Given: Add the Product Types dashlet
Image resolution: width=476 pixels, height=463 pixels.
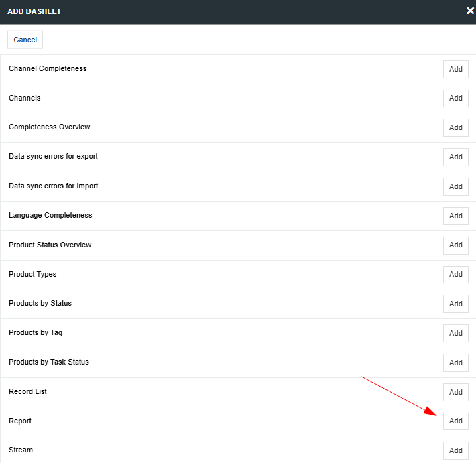Looking at the screenshot, I should tap(456, 274).
